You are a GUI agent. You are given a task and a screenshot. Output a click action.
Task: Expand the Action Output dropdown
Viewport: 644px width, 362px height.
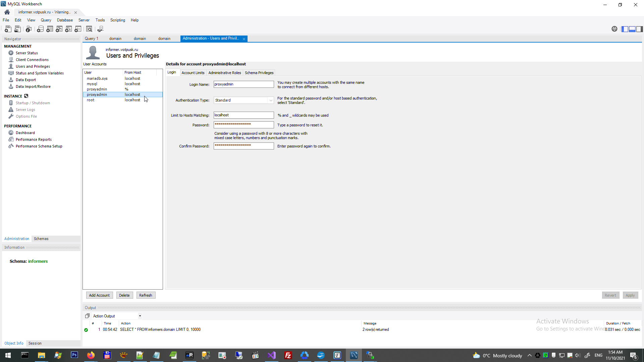pos(140,316)
